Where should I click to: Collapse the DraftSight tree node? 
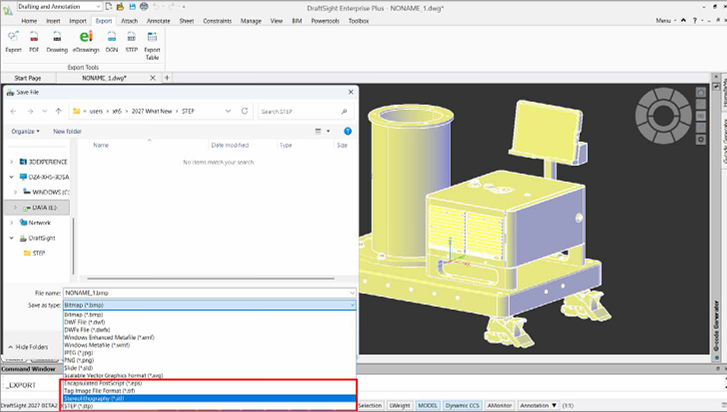click(12, 238)
